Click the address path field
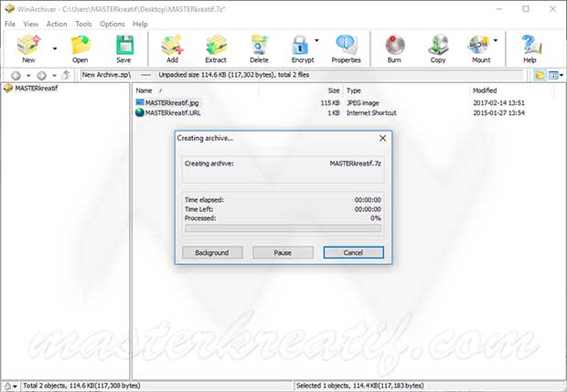The image size is (567, 392). pos(302,75)
